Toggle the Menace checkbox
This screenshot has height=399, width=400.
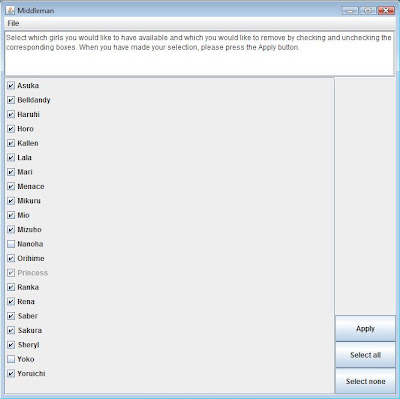point(11,186)
